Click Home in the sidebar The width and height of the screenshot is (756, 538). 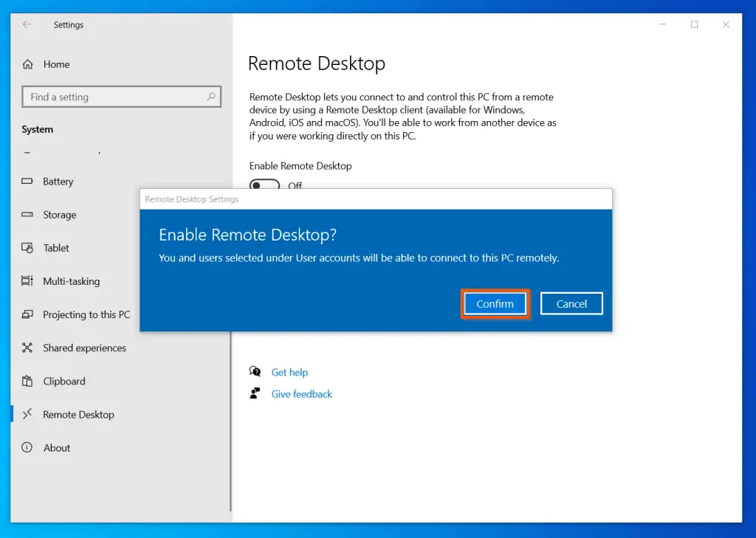(x=56, y=64)
